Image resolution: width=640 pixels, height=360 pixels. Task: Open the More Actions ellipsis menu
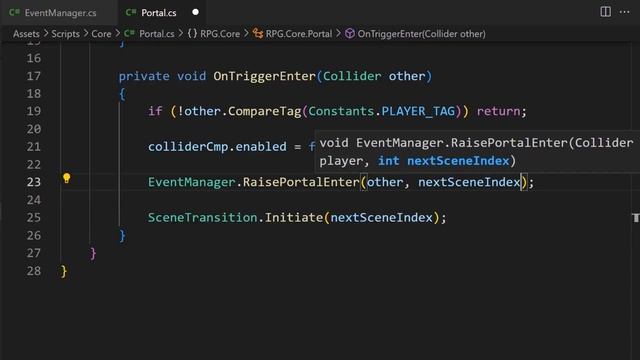click(x=624, y=12)
